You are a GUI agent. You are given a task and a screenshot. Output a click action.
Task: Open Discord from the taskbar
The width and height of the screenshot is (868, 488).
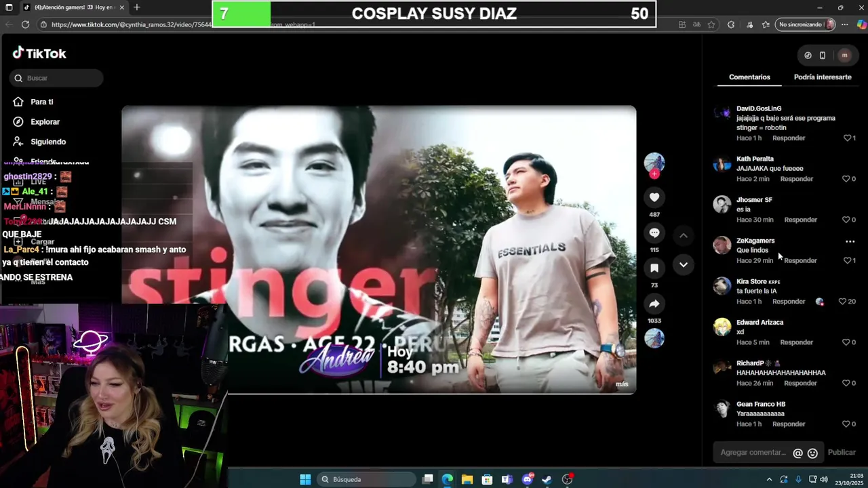528,479
